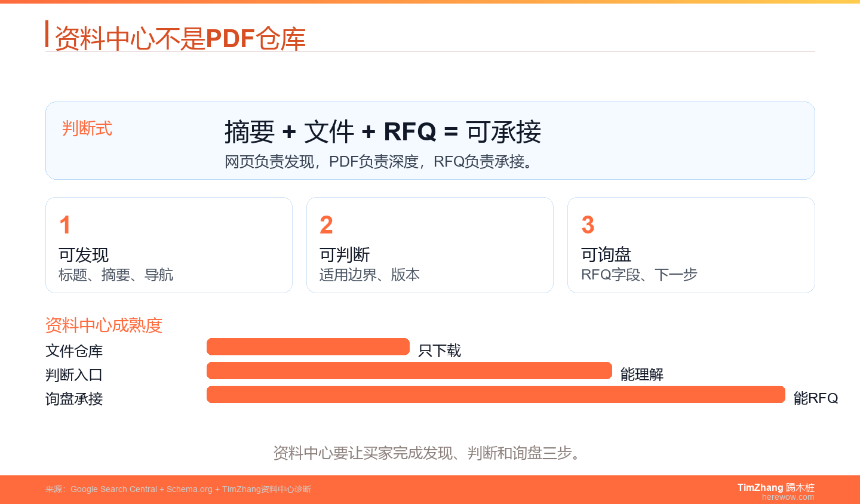
Task: Click the 判断入口 row label
Action: click(74, 375)
